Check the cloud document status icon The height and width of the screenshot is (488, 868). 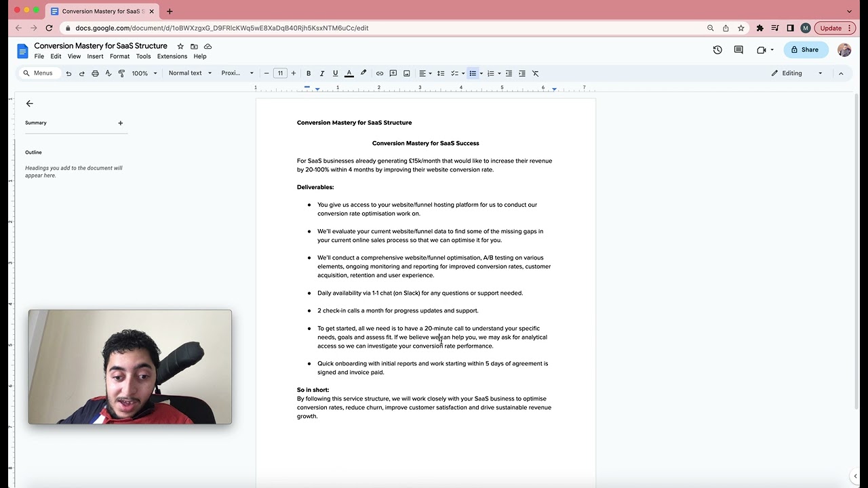point(208,46)
